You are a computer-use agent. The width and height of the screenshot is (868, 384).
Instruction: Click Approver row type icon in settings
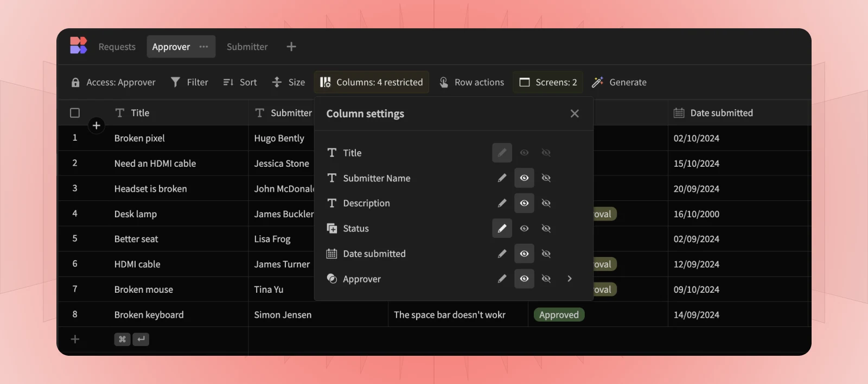click(x=332, y=279)
